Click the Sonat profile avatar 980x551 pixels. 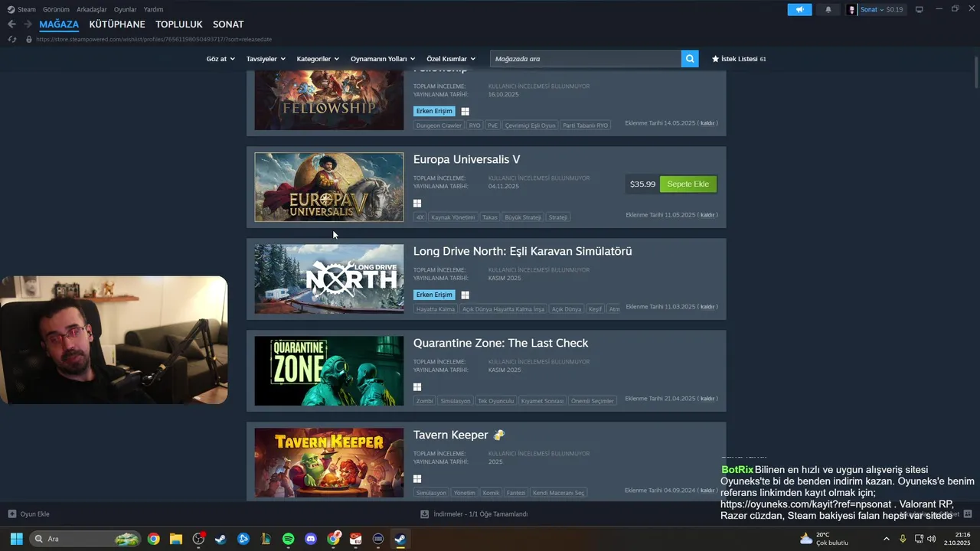click(x=852, y=10)
